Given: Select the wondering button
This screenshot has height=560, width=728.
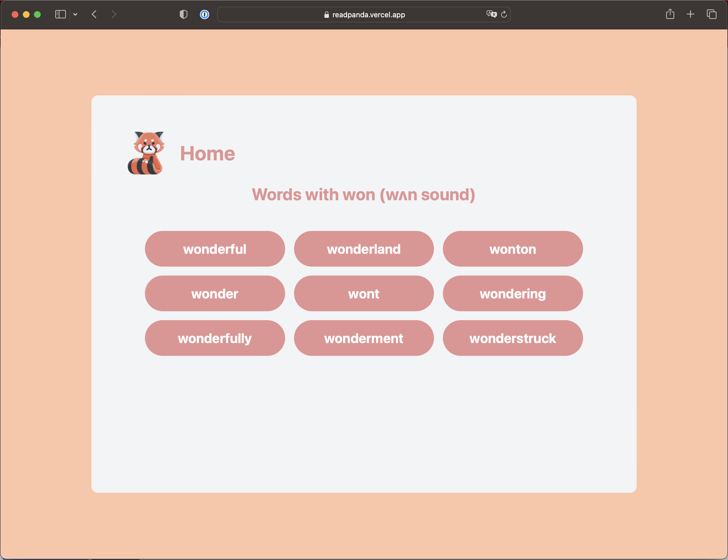Looking at the screenshot, I should (x=513, y=293).
